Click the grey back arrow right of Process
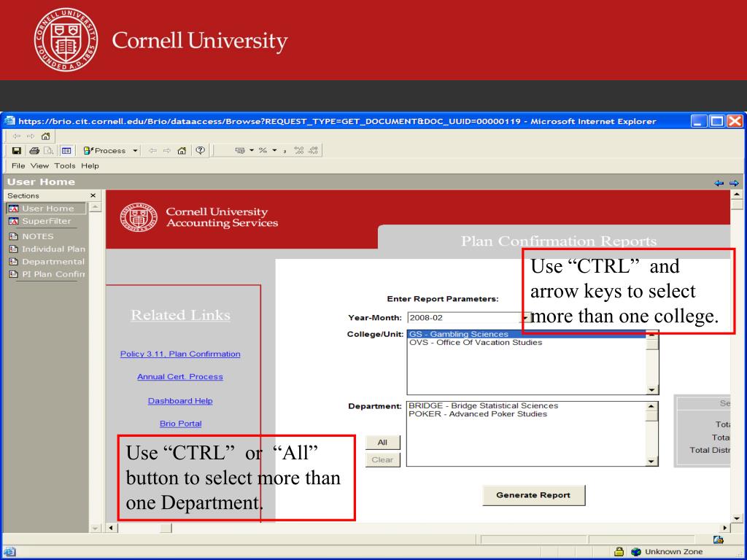Screen dimensions: 747x560 [x=152, y=150]
